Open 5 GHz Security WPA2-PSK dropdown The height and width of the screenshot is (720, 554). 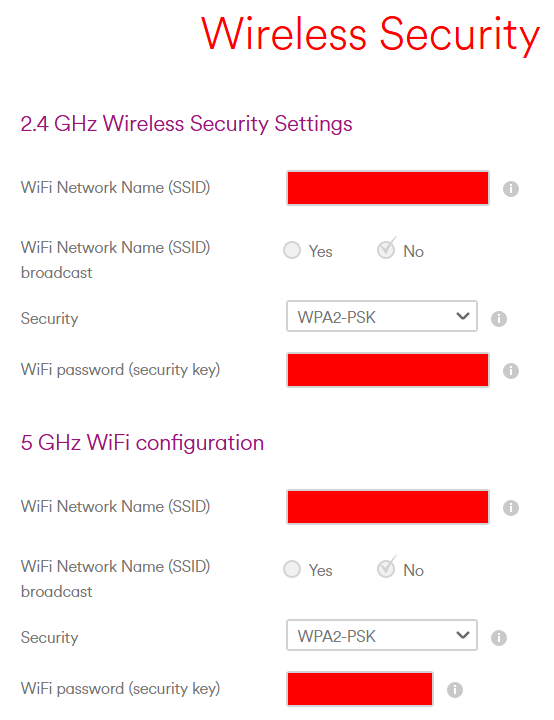coord(382,636)
